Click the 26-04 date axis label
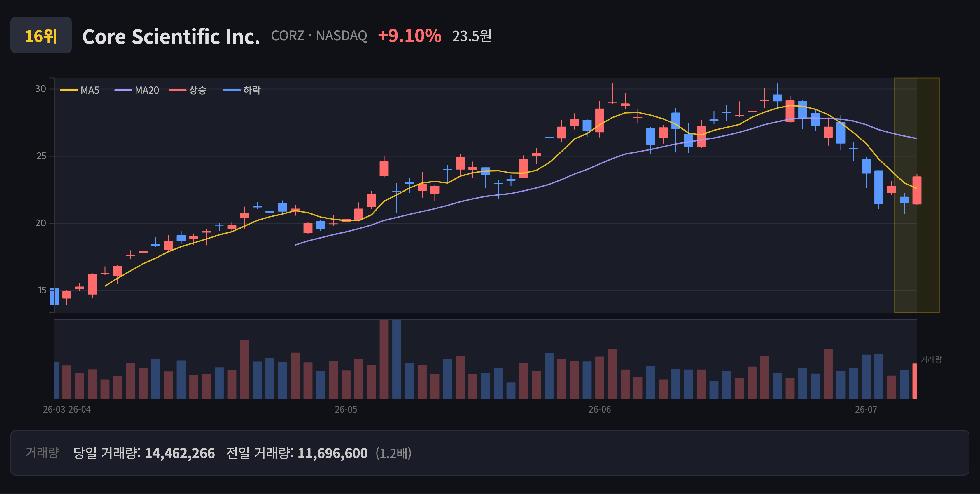Screen dimensions: 980x494 click(80, 409)
